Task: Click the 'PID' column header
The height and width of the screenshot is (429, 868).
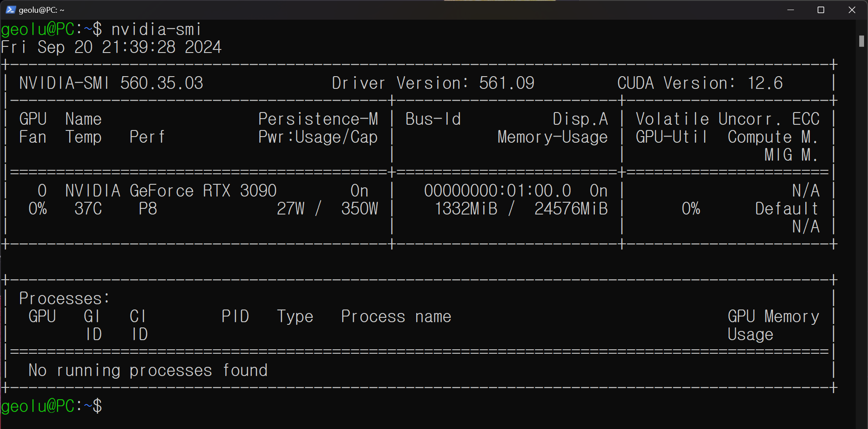Action: 235,316
